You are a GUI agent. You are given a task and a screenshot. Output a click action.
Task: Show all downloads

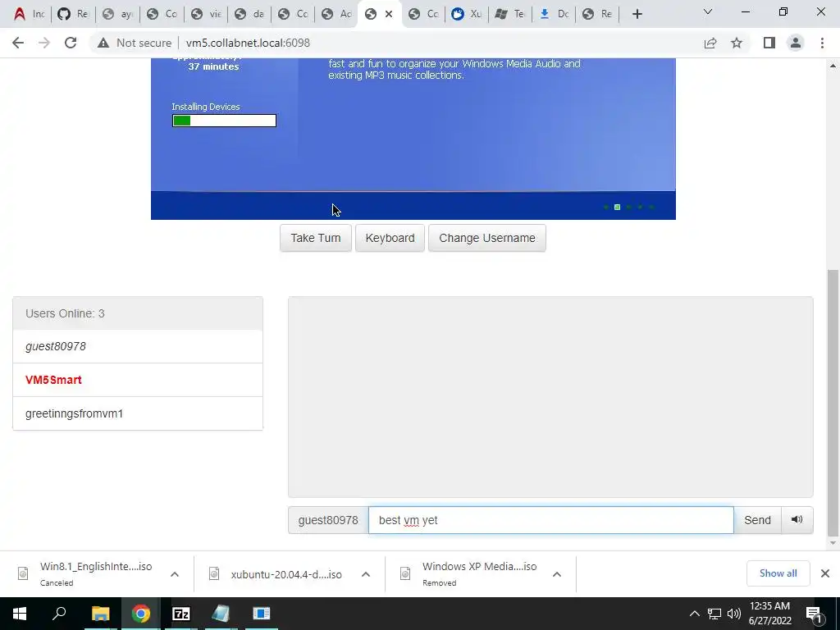coord(778,573)
